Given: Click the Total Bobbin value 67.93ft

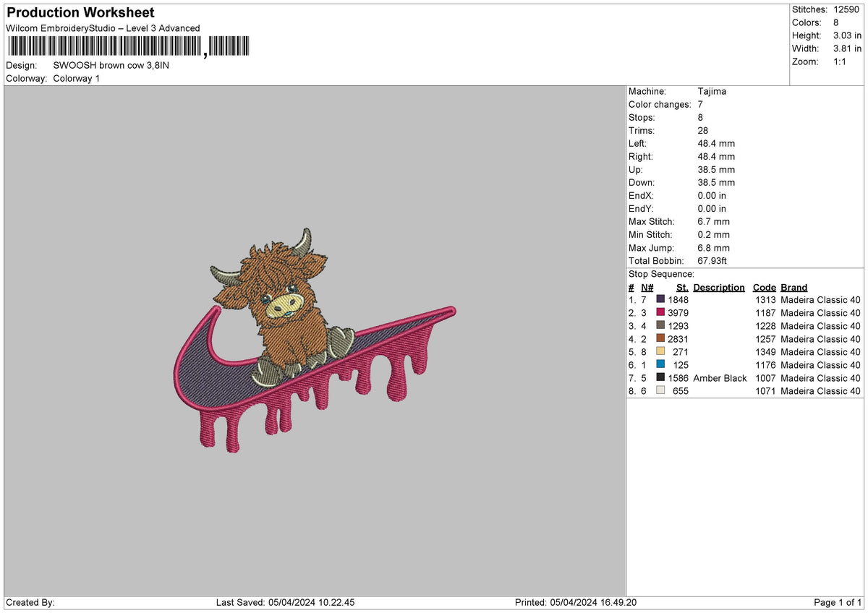Looking at the screenshot, I should coord(712,261).
